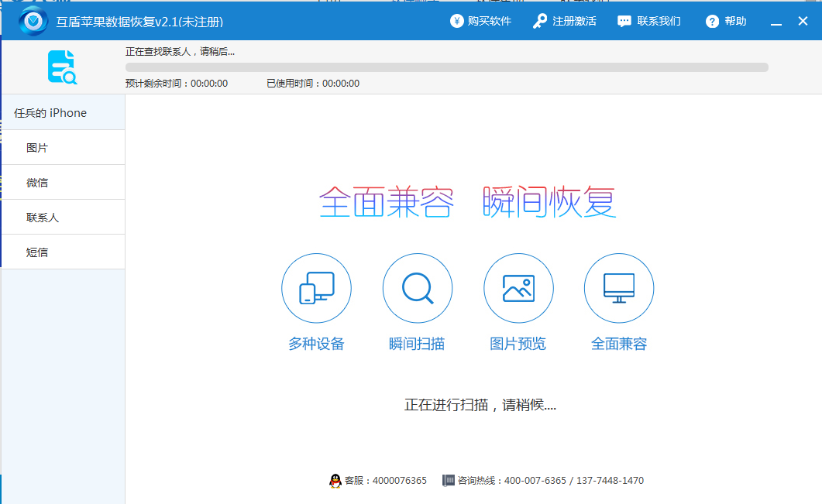Click the key icon next to 注册激活
The height and width of the screenshot is (504, 822).
pyautogui.click(x=539, y=21)
